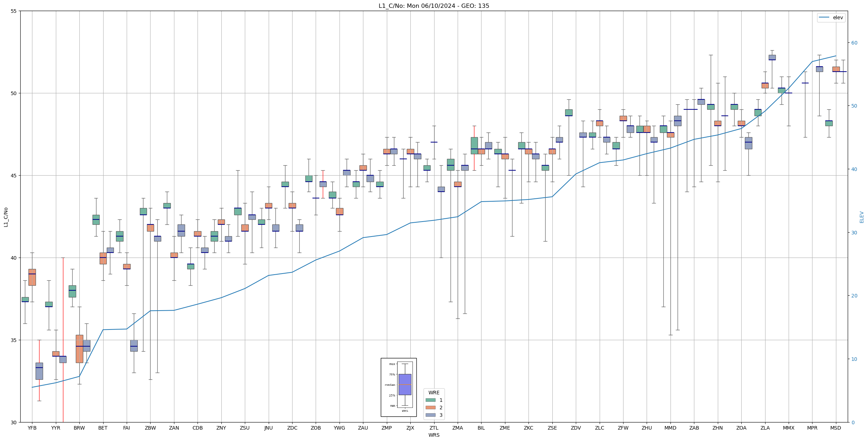Select the ZDC x-axis label
The image size is (868, 441).
(x=292, y=428)
